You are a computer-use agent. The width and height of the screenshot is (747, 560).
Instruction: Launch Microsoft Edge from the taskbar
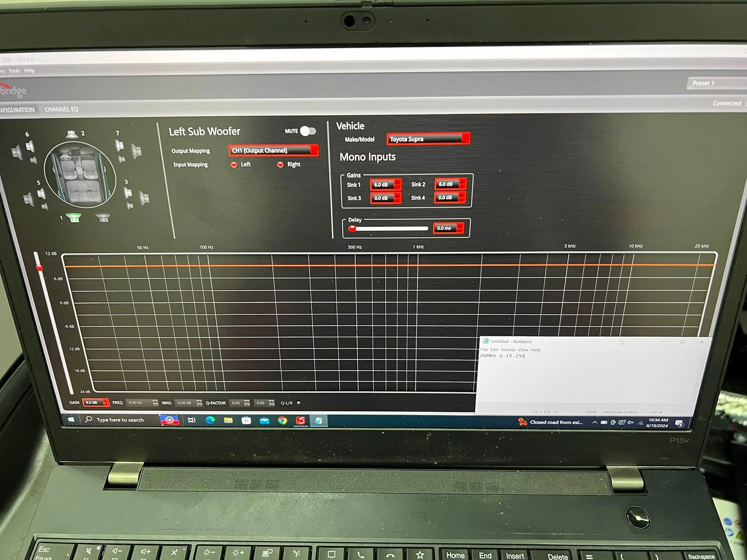click(210, 420)
